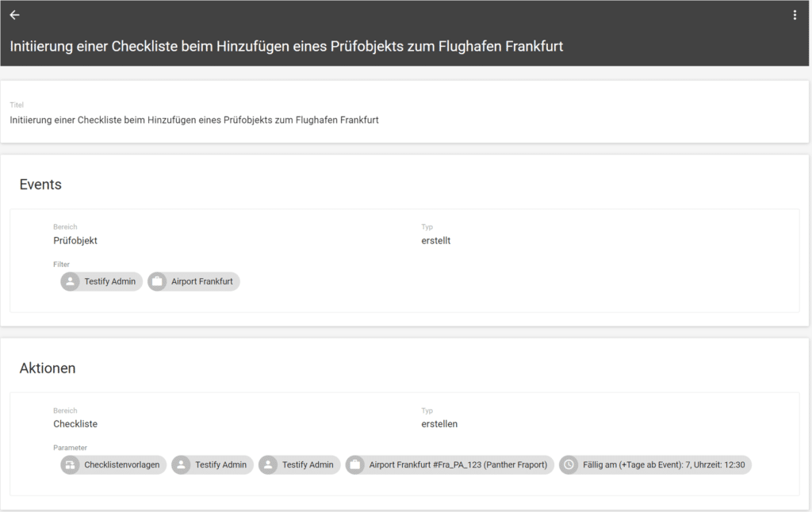This screenshot has width=812, height=512.
Task: Click the briefcase icon on the Airport Frankfurt filter chip
Action: [157, 281]
